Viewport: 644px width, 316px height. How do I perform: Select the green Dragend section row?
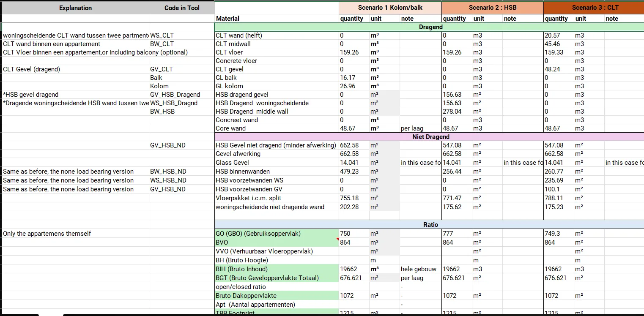click(x=429, y=27)
